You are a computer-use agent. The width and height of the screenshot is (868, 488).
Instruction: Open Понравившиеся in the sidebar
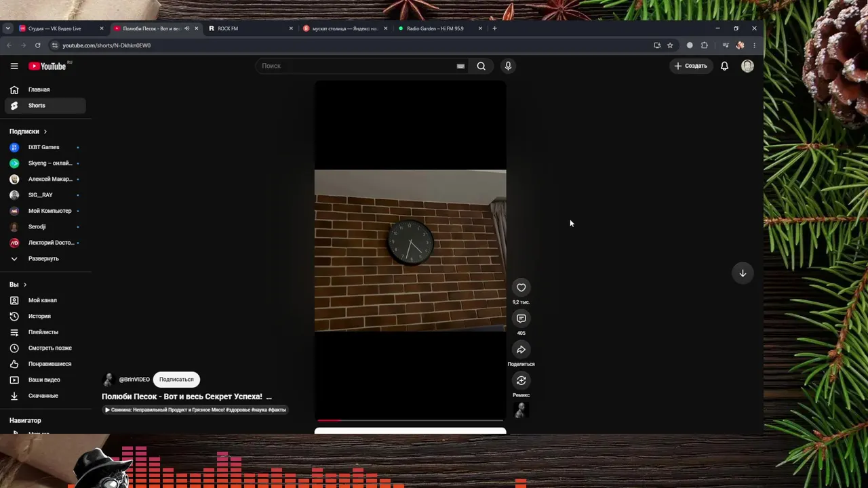point(45,364)
